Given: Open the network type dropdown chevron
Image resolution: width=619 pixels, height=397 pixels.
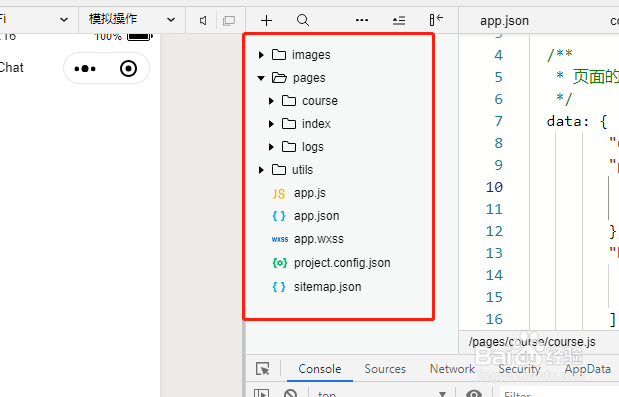Looking at the screenshot, I should [x=64, y=19].
